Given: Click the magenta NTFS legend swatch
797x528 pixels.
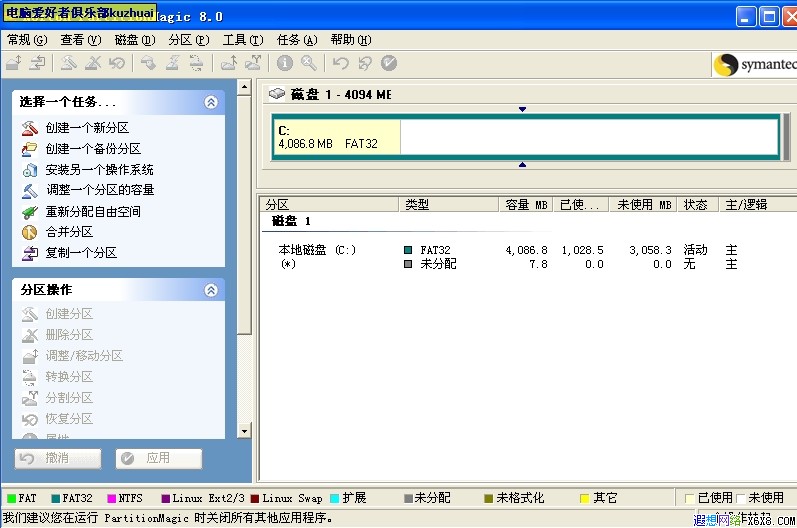Looking at the screenshot, I should coord(111,498).
